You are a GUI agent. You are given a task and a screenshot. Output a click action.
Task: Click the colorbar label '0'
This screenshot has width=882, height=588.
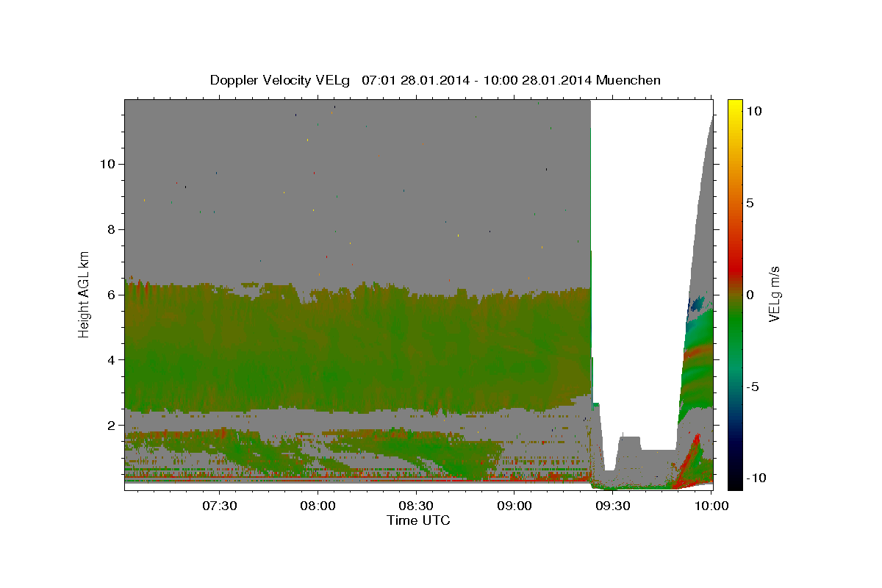pyautogui.click(x=750, y=295)
